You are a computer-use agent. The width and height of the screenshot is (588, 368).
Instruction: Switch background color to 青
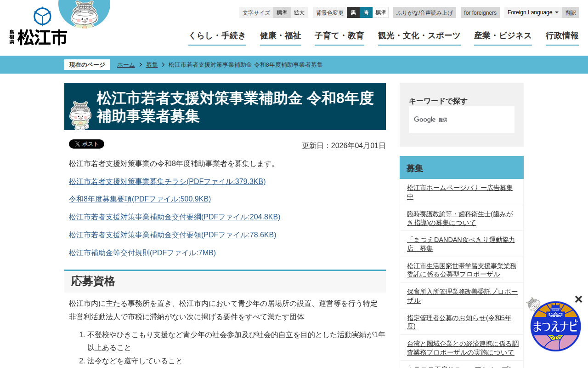[366, 12]
